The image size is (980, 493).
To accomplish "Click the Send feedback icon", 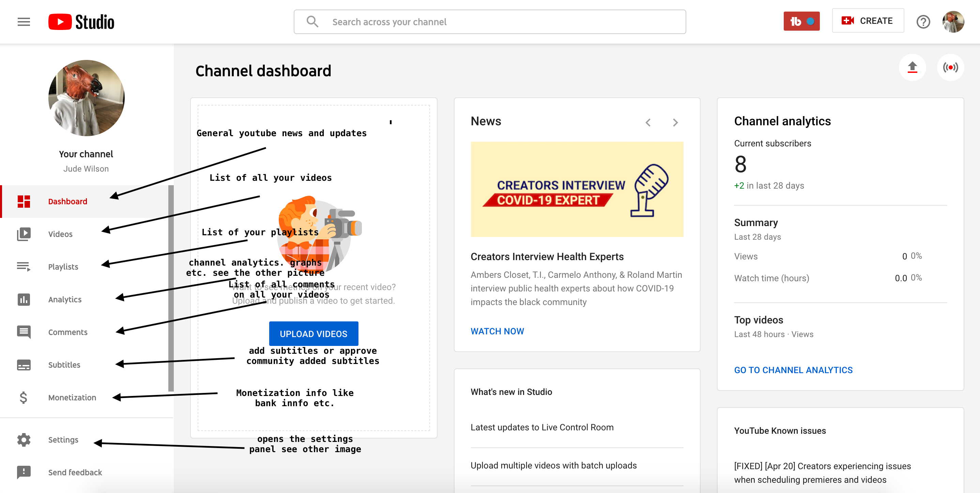I will click(x=24, y=472).
